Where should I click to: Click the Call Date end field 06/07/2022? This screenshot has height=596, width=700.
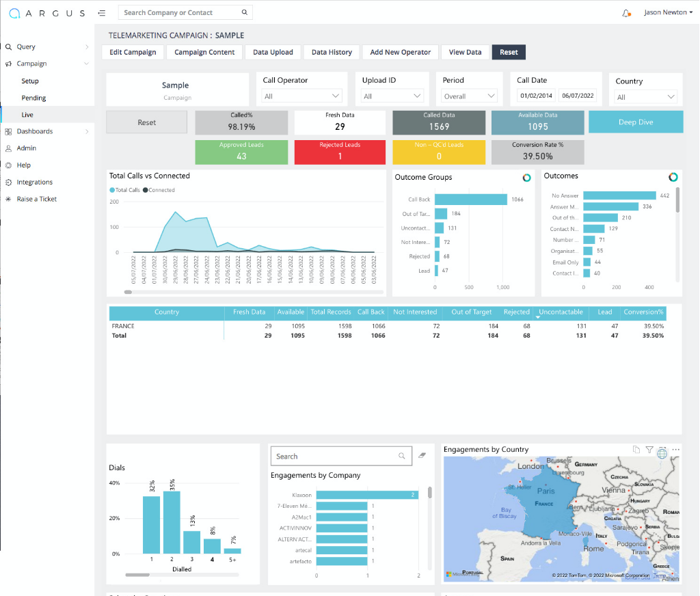(x=578, y=96)
